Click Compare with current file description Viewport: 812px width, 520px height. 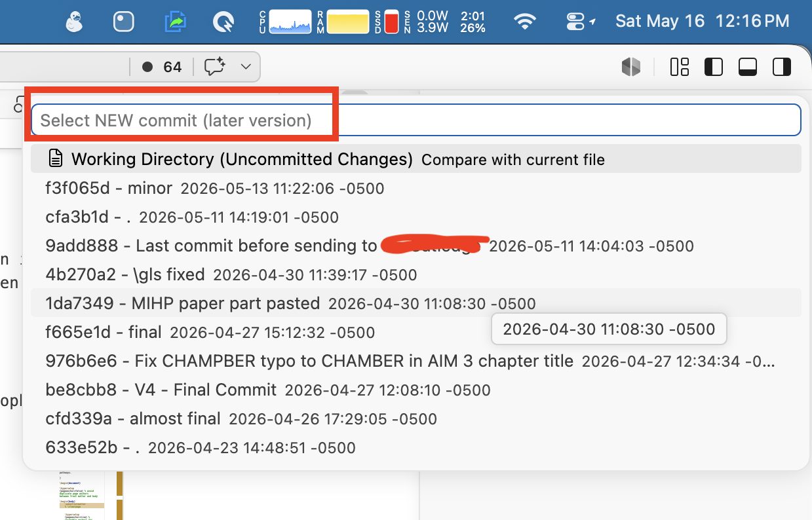click(513, 160)
